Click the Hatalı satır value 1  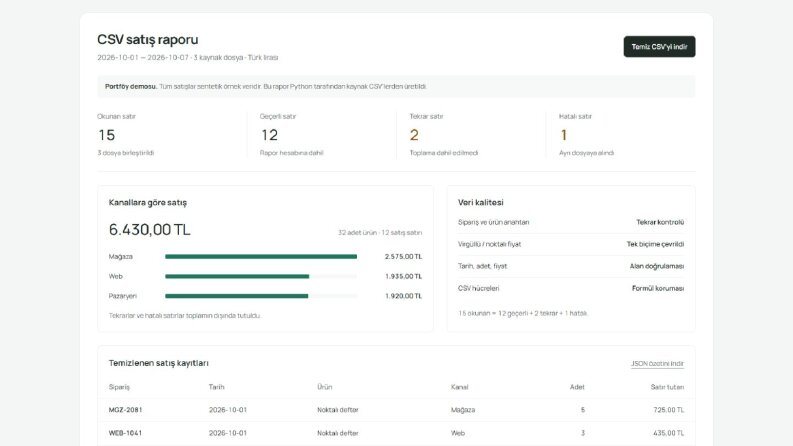(564, 135)
